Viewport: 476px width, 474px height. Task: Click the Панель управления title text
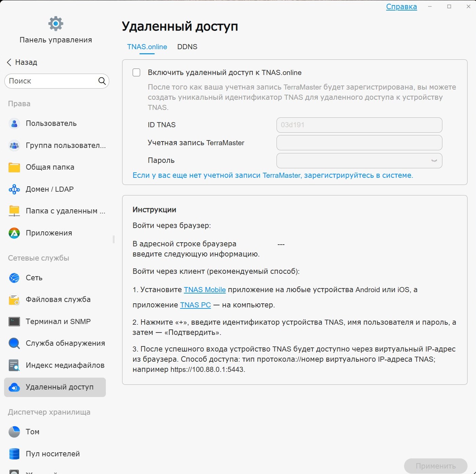[56, 40]
